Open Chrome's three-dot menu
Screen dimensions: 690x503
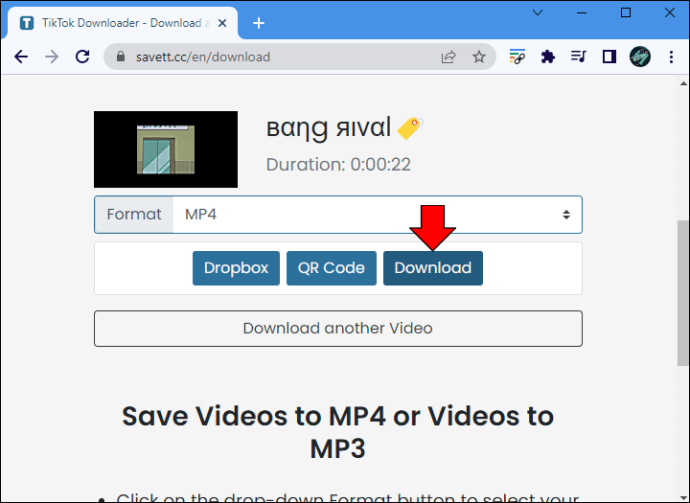click(x=670, y=57)
